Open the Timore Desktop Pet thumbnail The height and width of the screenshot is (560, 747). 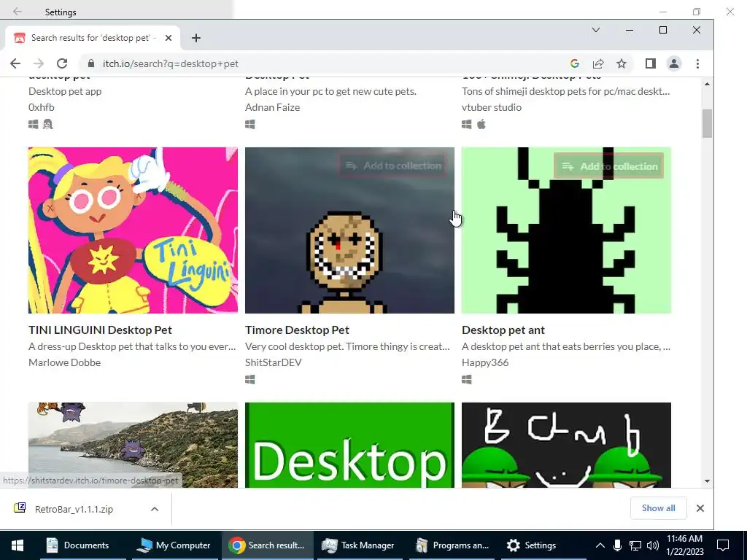coord(349,230)
